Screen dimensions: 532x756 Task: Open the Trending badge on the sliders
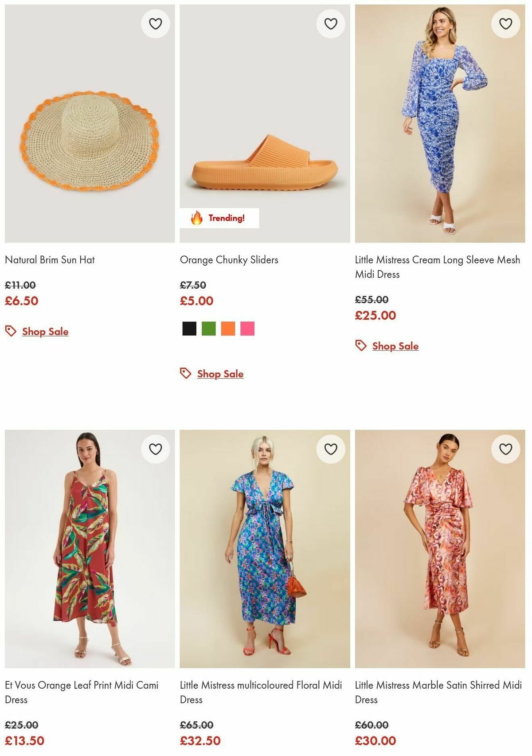pyautogui.click(x=219, y=218)
